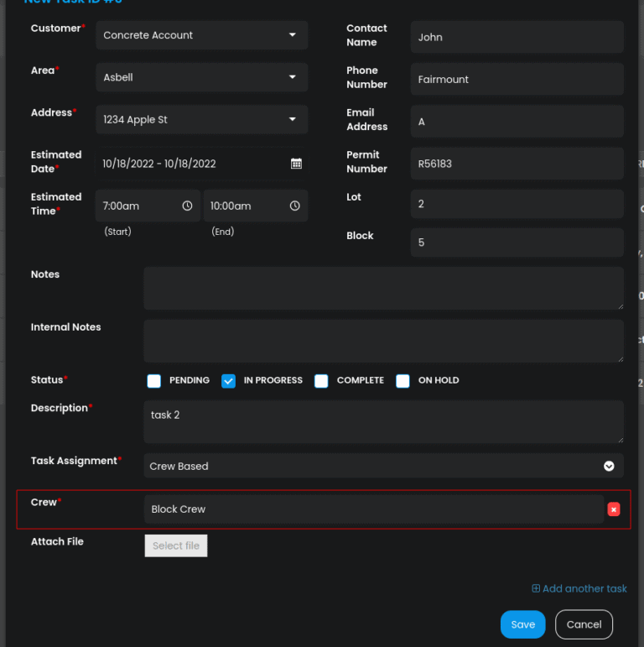The height and width of the screenshot is (647, 644).
Task: Click the Phone Number field containing Fairmount
Action: click(x=517, y=79)
